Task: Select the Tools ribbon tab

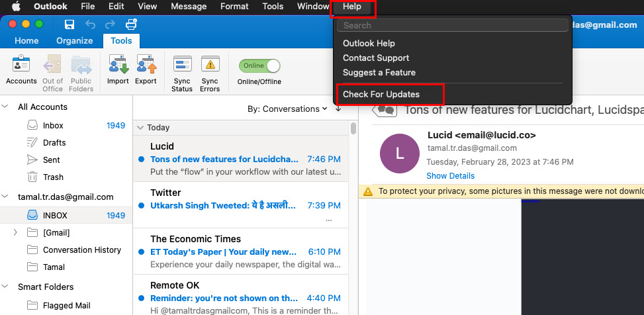Action: [121, 40]
